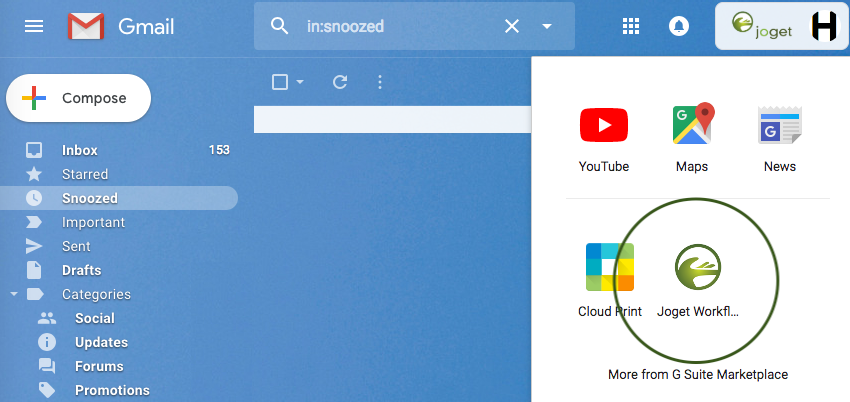The width and height of the screenshot is (850, 402).
Task: Clear the search with the X icon
Action: pyautogui.click(x=512, y=26)
